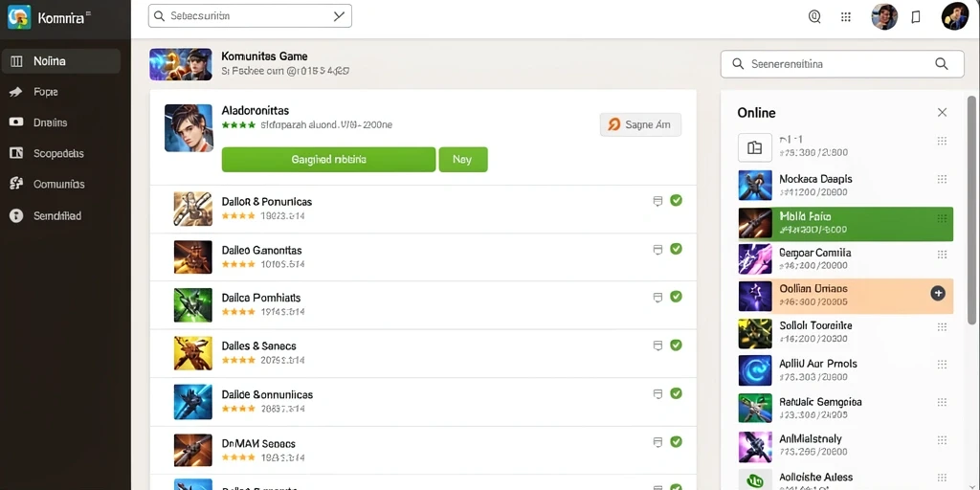The height and width of the screenshot is (490, 980).
Task: Select the Oollian Urniaps orange row
Action: point(846,296)
